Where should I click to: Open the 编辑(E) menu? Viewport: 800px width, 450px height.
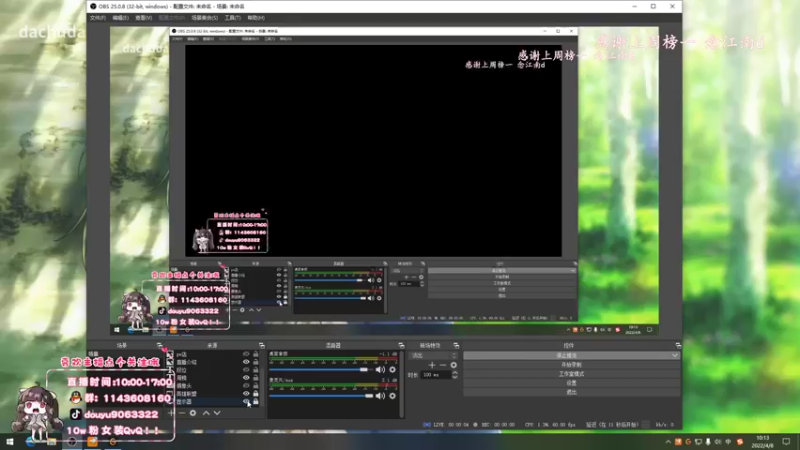click(120, 18)
